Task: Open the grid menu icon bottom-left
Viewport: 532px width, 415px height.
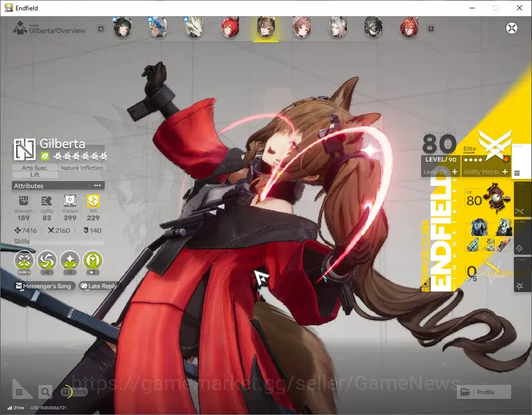Action: [x=19, y=392]
